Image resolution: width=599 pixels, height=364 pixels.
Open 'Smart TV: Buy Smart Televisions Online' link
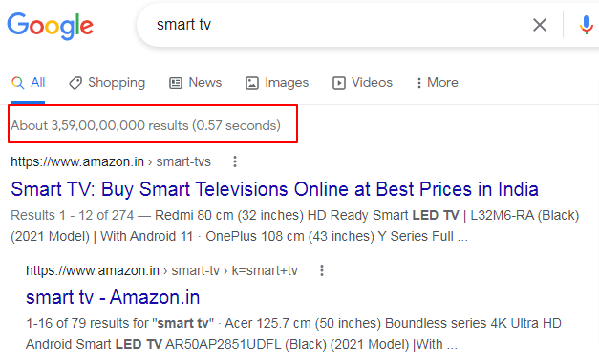(x=275, y=189)
